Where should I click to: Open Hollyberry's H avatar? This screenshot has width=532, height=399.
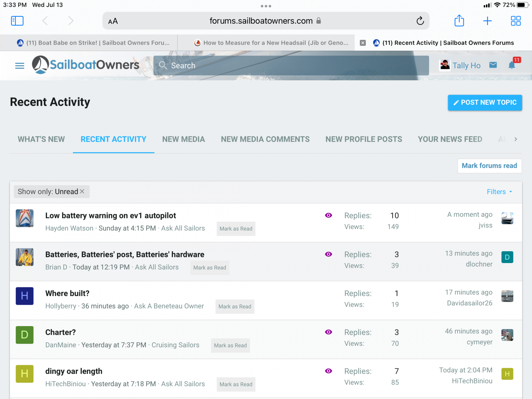[x=24, y=296]
